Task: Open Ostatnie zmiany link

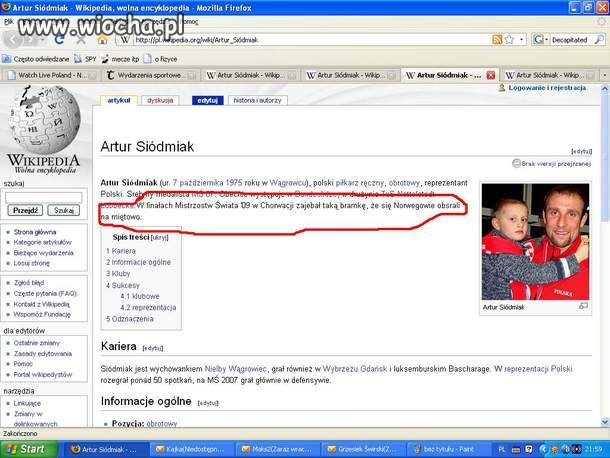Action: click(37, 343)
